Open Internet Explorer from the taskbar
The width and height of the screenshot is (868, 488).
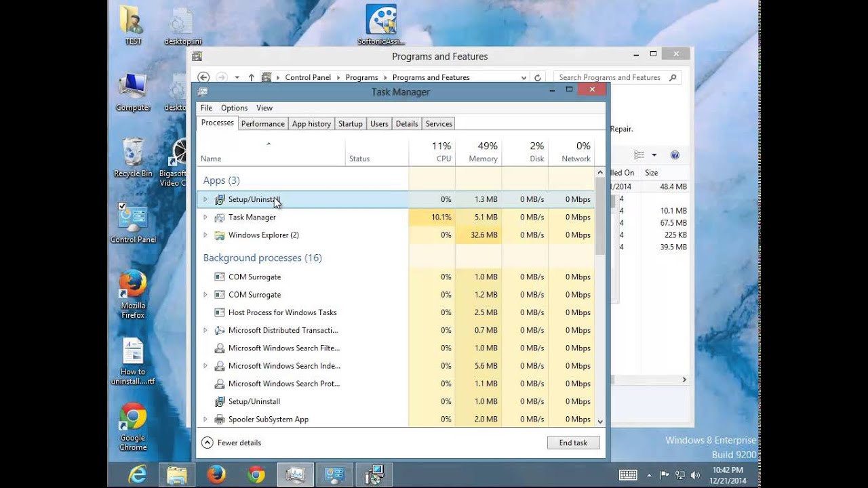tap(138, 475)
